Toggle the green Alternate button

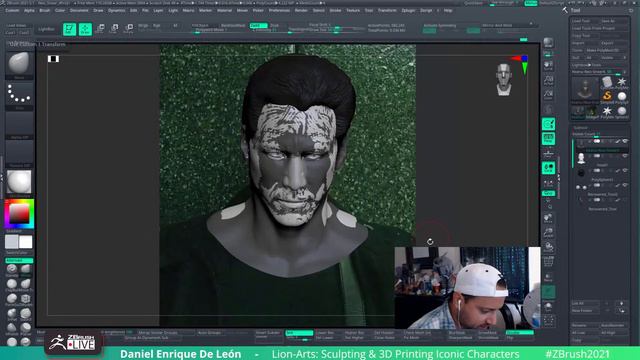coord(19,260)
